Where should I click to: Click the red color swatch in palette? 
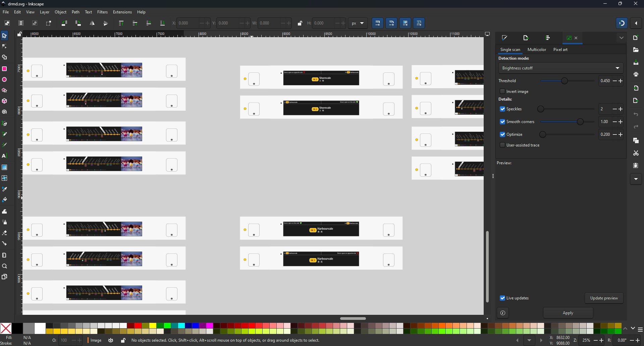pyautogui.click(x=138, y=326)
